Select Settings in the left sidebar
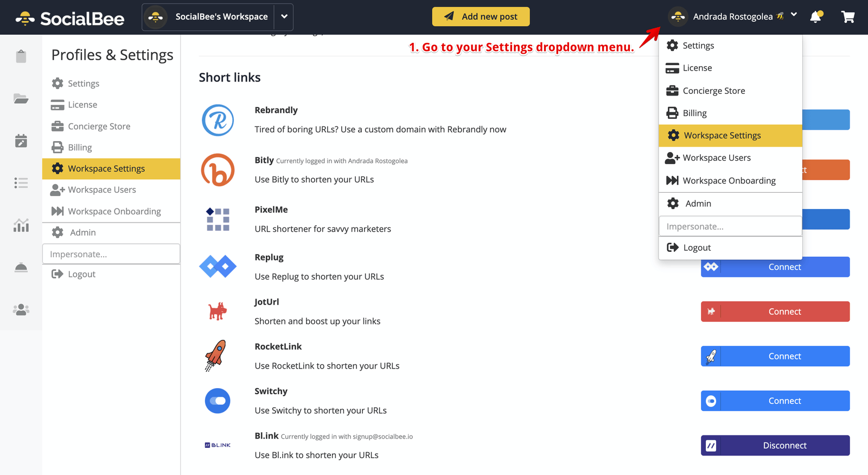This screenshot has width=868, height=475. point(111,83)
